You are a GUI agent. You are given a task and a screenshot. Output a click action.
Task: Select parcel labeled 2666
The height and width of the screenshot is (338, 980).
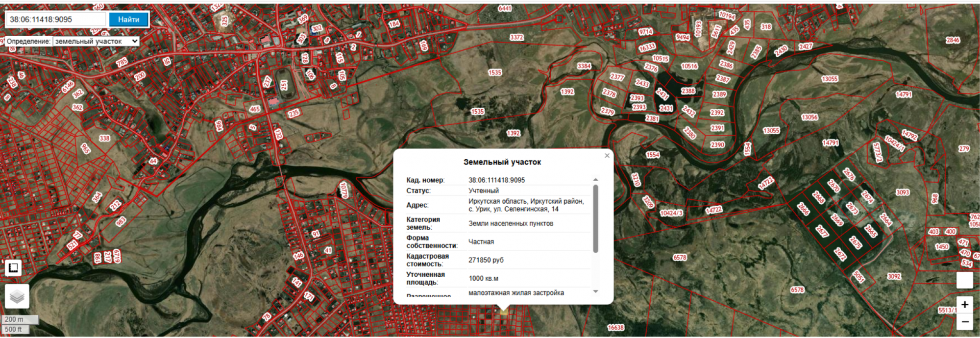pyautogui.click(x=803, y=209)
